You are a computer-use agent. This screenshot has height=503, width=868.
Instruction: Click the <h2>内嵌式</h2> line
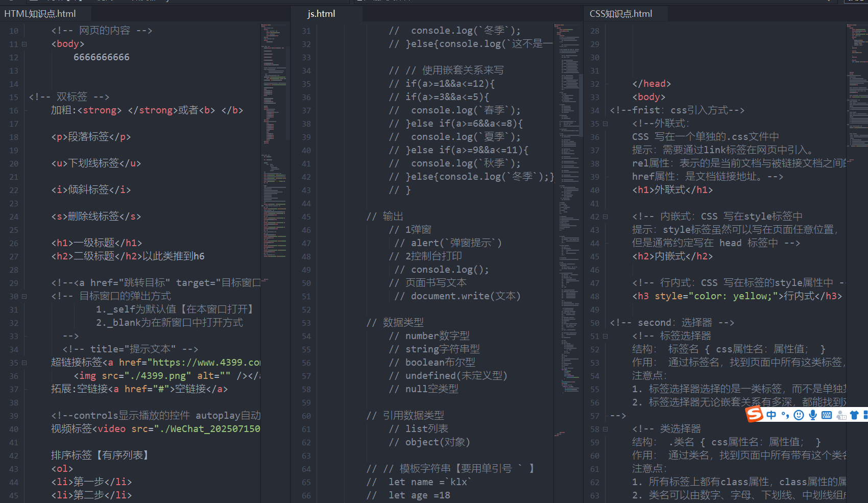(x=672, y=256)
